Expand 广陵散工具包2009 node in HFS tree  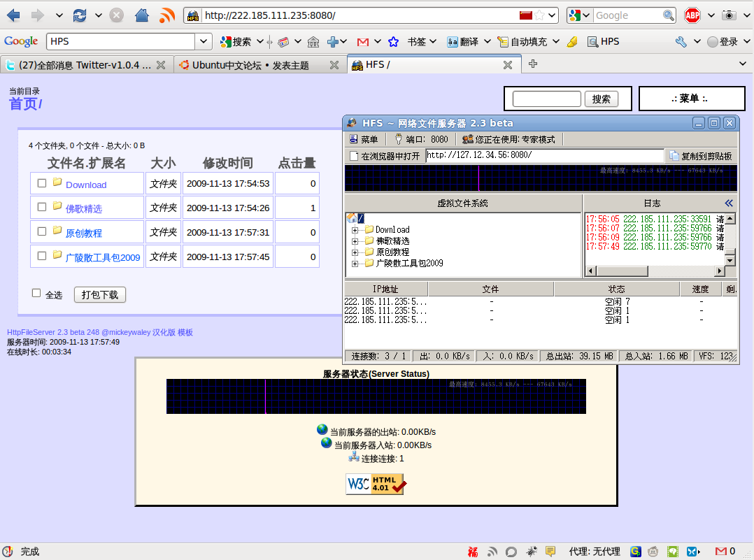pyautogui.click(x=355, y=264)
